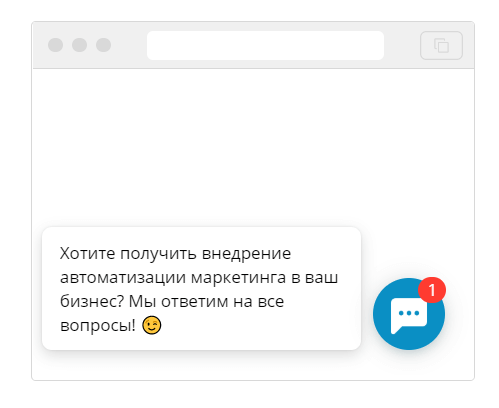Click the copy windows icon in browser header
Viewport: 499px width, 408px height.
[x=441, y=45]
